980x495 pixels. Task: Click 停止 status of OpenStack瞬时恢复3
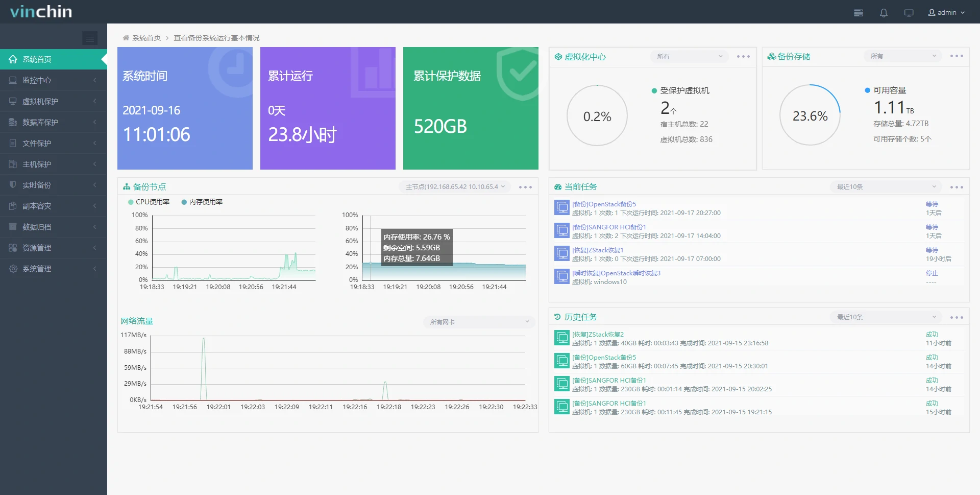[x=932, y=273]
